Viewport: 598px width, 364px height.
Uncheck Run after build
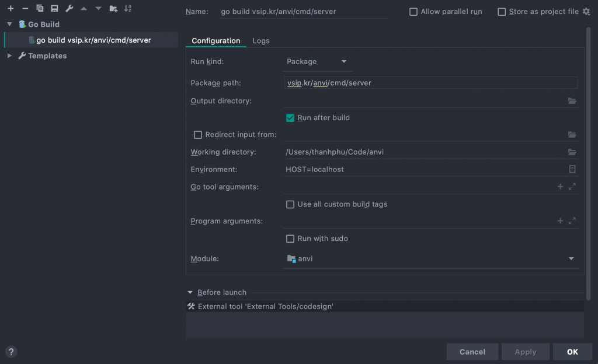(x=290, y=118)
